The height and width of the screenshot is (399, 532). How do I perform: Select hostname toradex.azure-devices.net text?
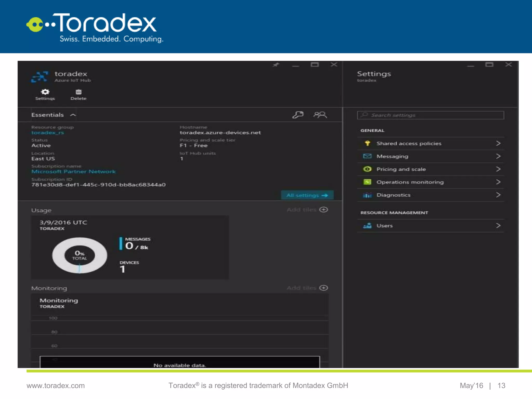click(220, 133)
